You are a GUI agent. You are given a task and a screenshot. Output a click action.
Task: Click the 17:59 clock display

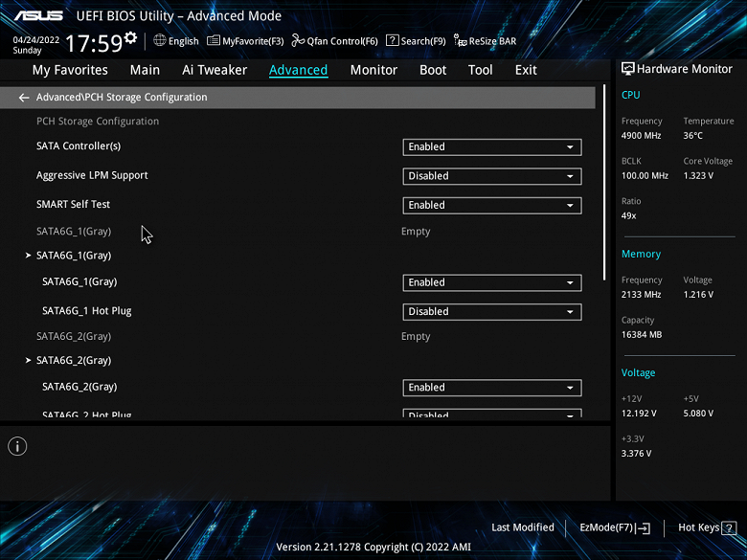(x=94, y=43)
